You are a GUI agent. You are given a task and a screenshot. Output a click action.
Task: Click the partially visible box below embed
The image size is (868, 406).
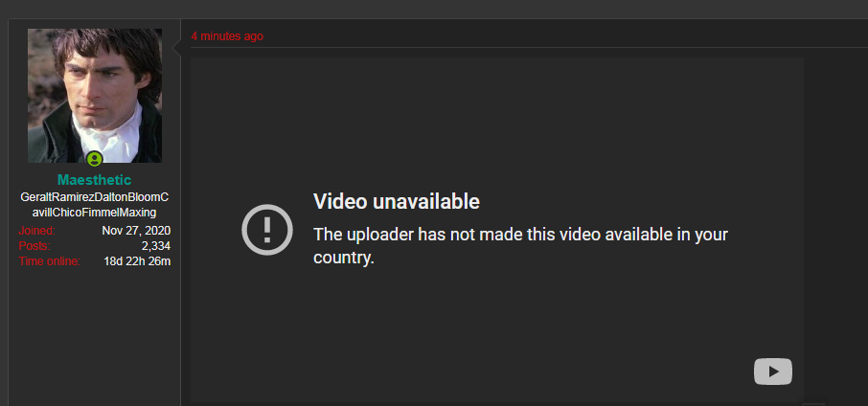pyautogui.click(x=813, y=404)
